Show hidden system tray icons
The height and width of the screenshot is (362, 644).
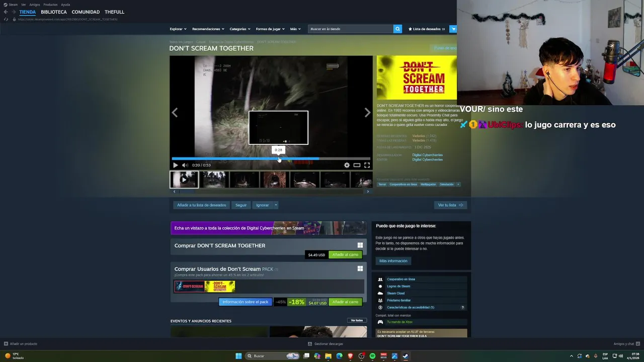coord(571,356)
